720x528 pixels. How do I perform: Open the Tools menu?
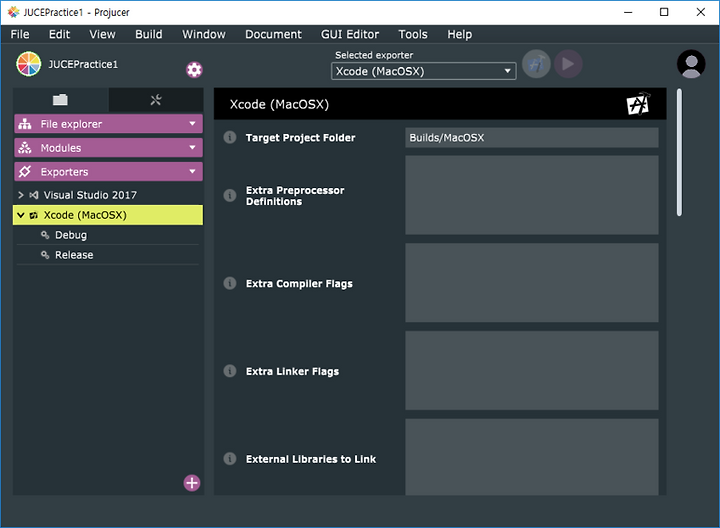point(413,34)
